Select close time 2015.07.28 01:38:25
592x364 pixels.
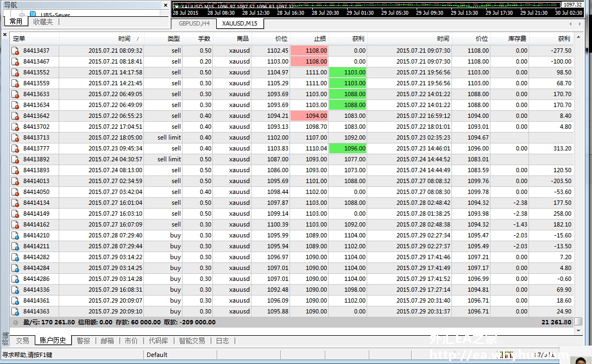423,214
